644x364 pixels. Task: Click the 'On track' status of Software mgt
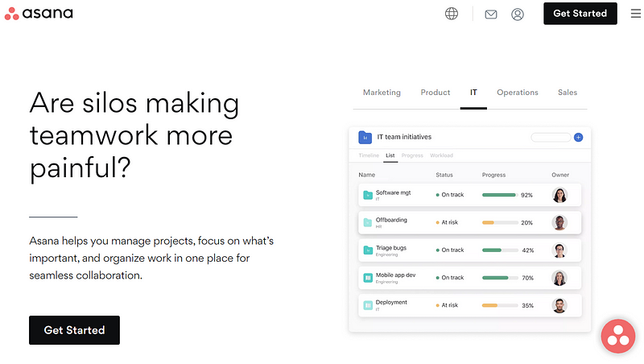click(x=450, y=195)
